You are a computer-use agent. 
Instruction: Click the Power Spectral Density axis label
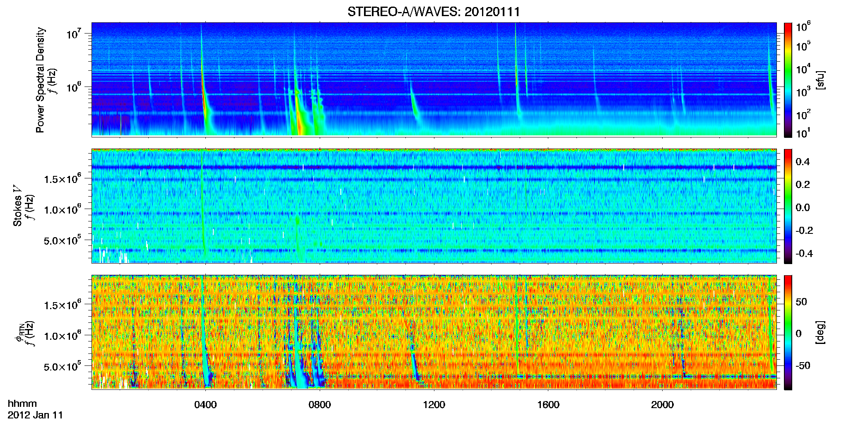click(40, 80)
